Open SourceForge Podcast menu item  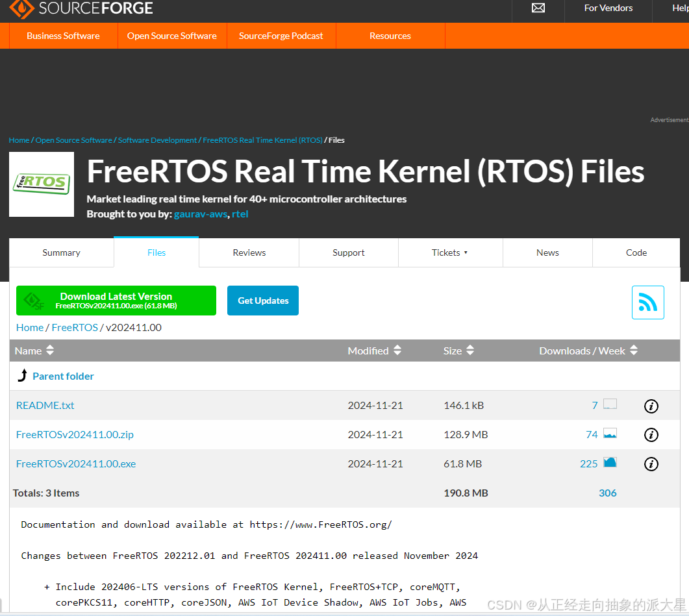point(281,36)
